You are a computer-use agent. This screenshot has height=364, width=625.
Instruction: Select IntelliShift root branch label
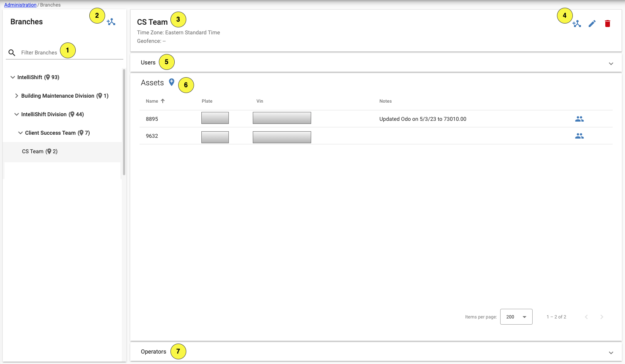(30, 77)
